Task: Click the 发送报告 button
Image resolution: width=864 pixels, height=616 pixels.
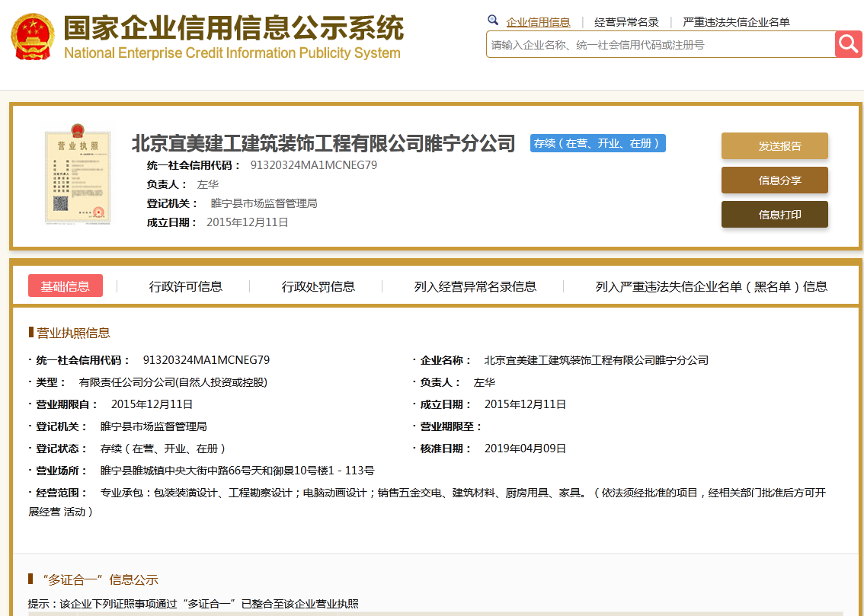Action: 775,146
